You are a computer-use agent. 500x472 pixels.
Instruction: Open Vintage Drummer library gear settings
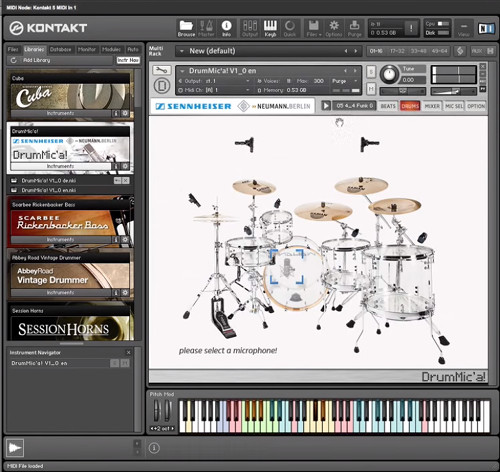[x=125, y=292]
